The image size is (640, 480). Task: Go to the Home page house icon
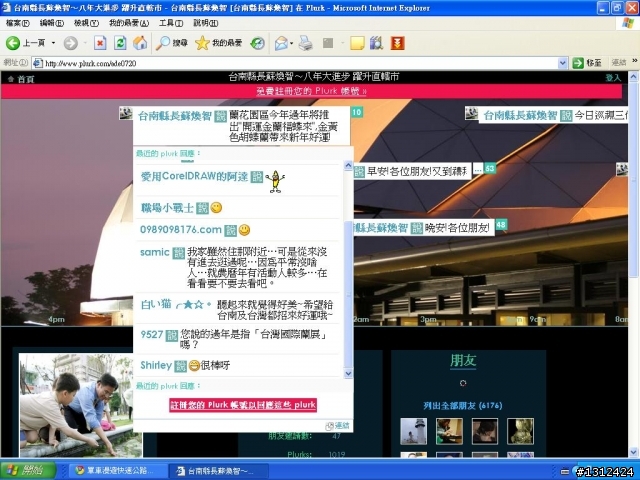coord(140,43)
